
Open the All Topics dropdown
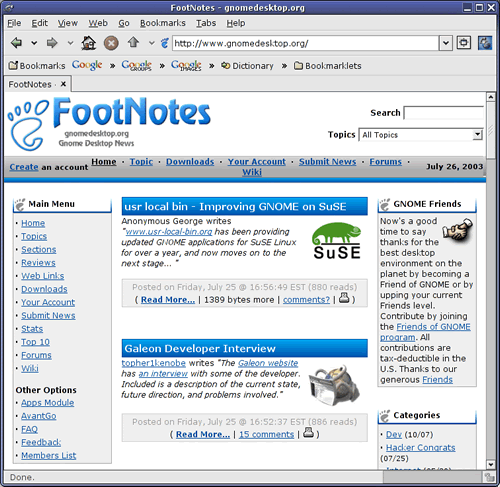421,135
